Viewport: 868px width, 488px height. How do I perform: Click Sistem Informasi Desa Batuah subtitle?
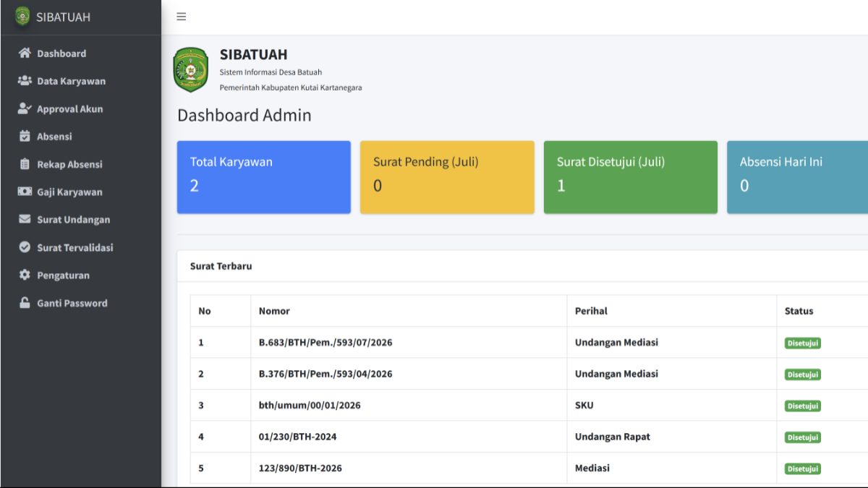pyautogui.click(x=271, y=72)
